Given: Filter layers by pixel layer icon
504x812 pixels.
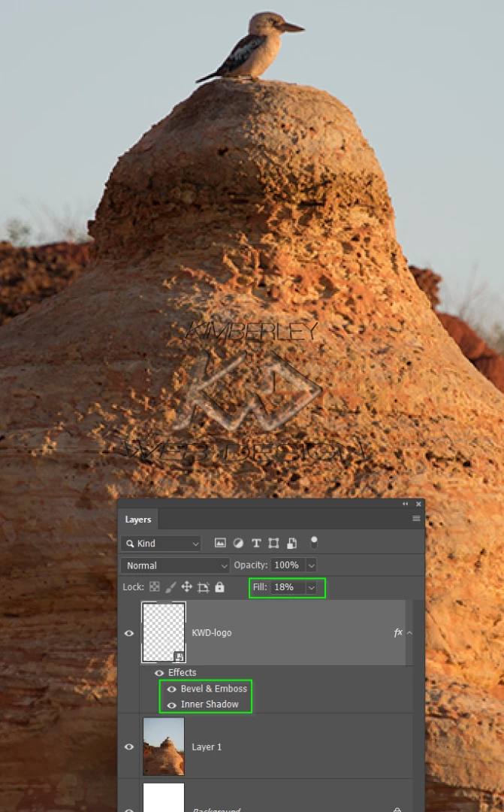Looking at the screenshot, I should (220, 543).
